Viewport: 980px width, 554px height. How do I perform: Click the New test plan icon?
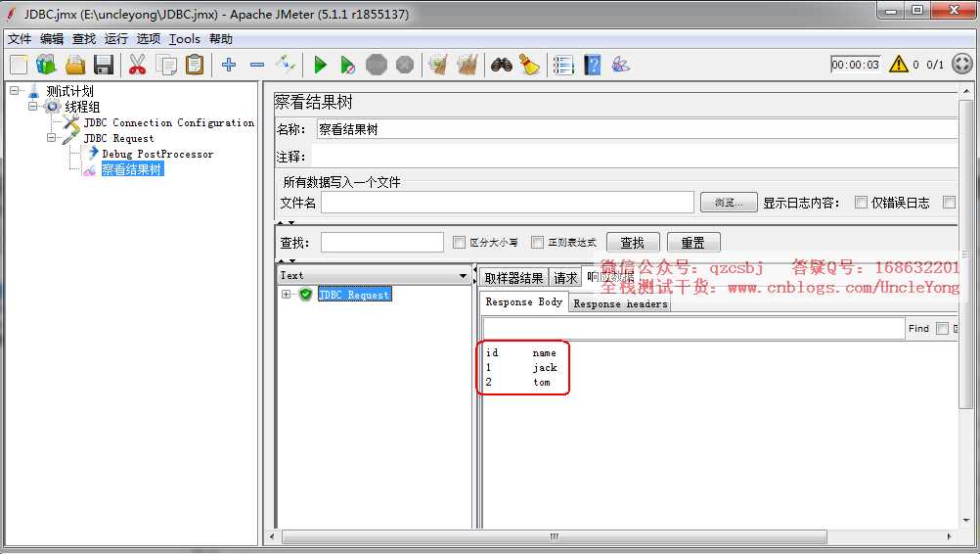click(19, 65)
